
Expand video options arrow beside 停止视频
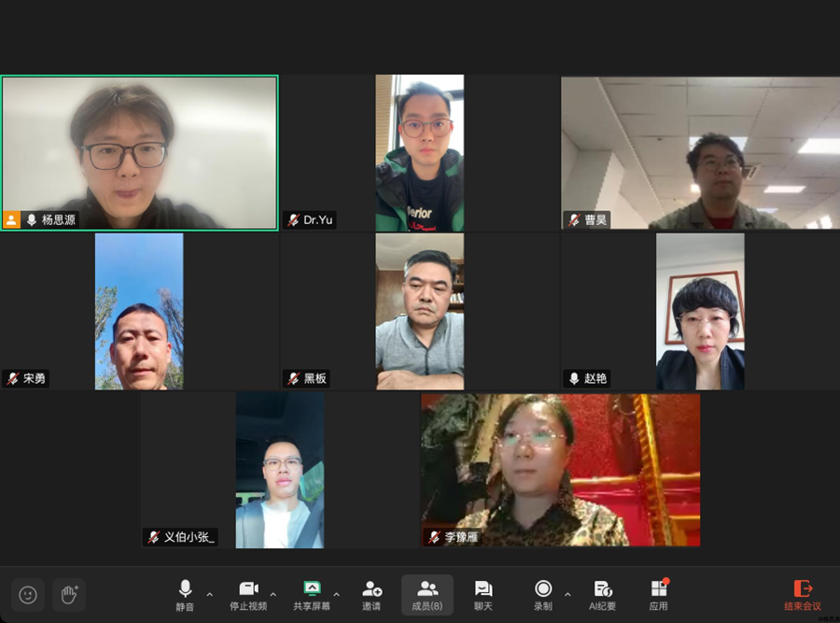[273, 594]
